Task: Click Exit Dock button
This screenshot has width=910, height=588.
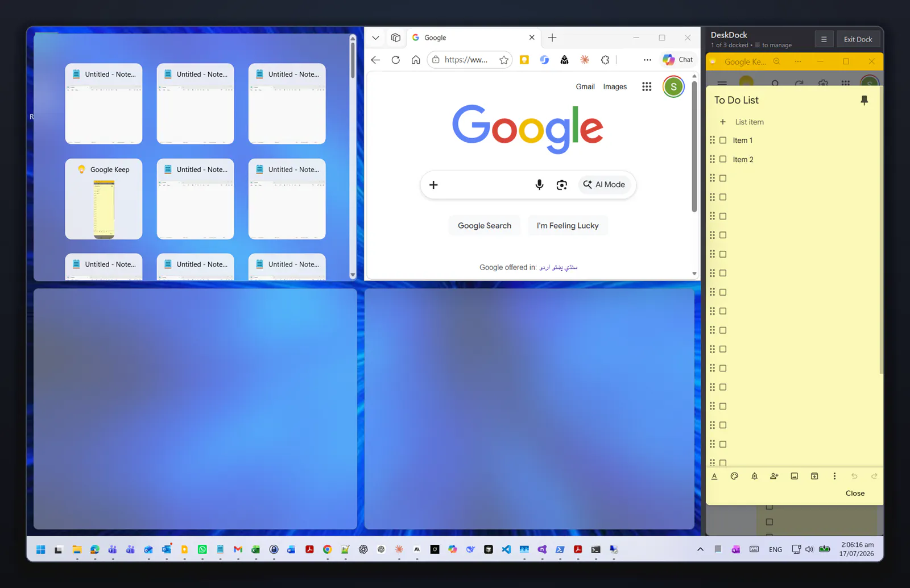Action: point(858,39)
